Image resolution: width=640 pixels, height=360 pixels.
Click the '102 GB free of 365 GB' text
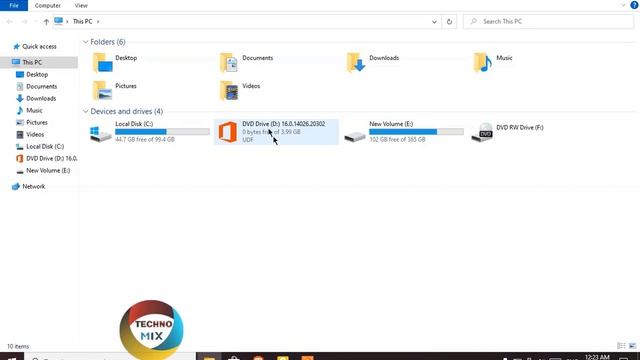(397, 140)
